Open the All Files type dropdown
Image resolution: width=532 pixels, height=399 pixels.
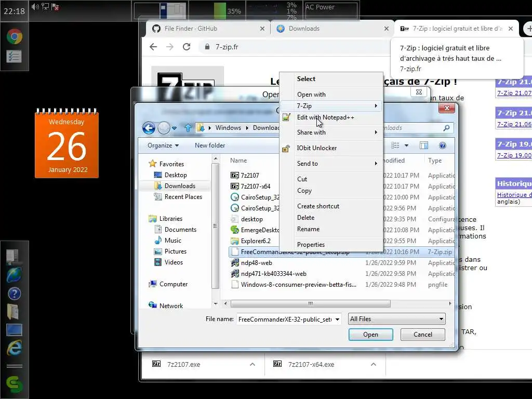point(396,319)
